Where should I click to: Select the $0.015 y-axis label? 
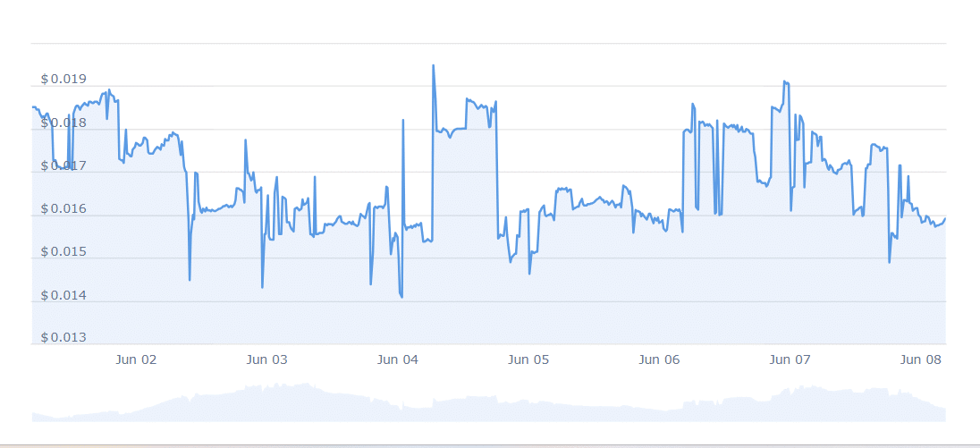point(63,252)
